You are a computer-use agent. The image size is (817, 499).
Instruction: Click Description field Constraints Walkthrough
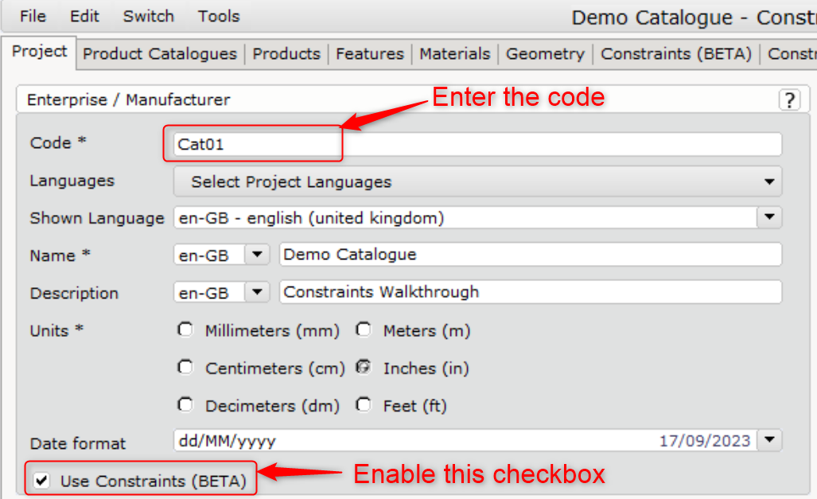[x=530, y=292]
